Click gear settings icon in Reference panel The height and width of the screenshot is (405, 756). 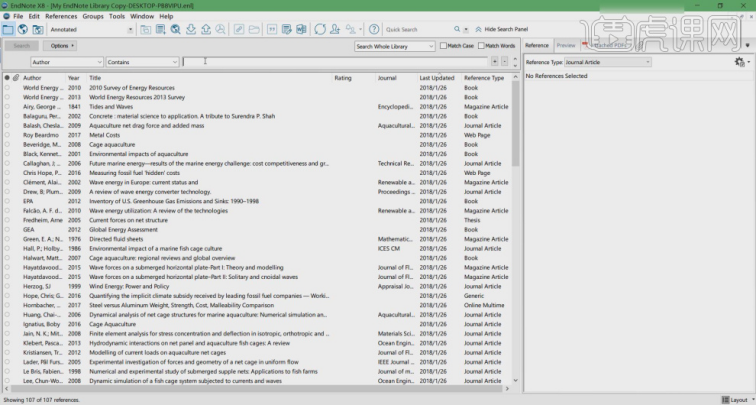coord(737,62)
